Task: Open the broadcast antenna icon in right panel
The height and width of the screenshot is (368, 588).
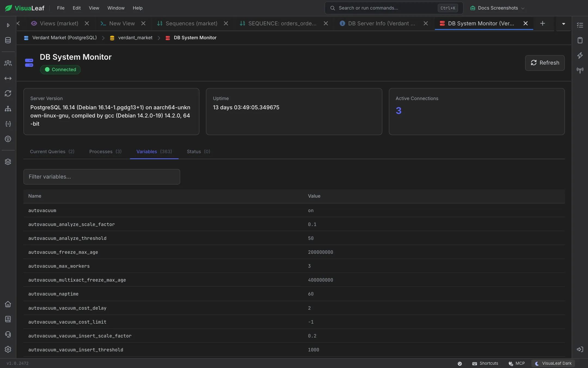Action: 580,70
